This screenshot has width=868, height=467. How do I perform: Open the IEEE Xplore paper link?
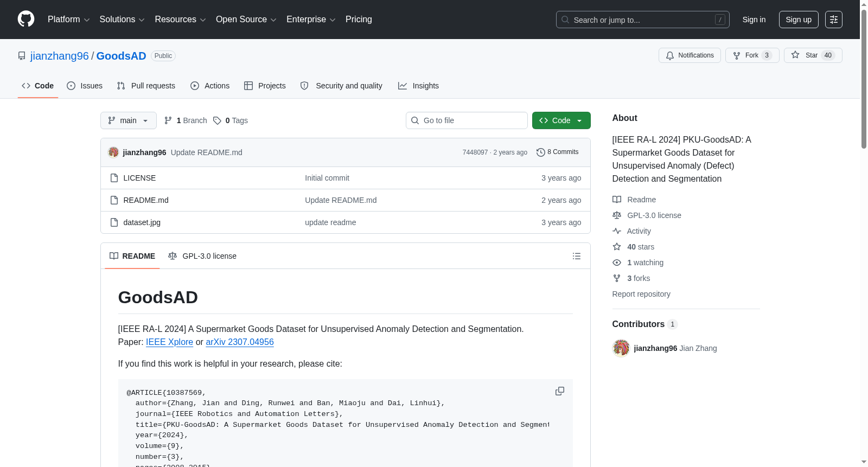click(169, 342)
